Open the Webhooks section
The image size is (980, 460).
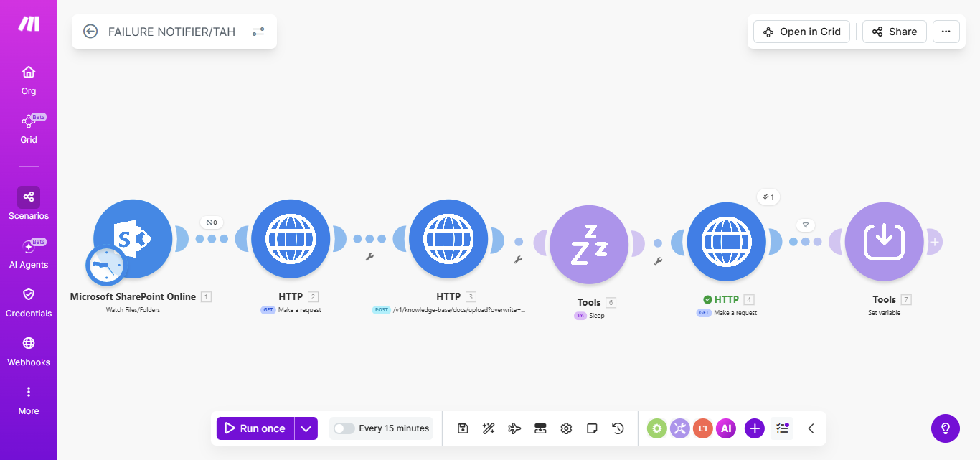pyautogui.click(x=29, y=351)
